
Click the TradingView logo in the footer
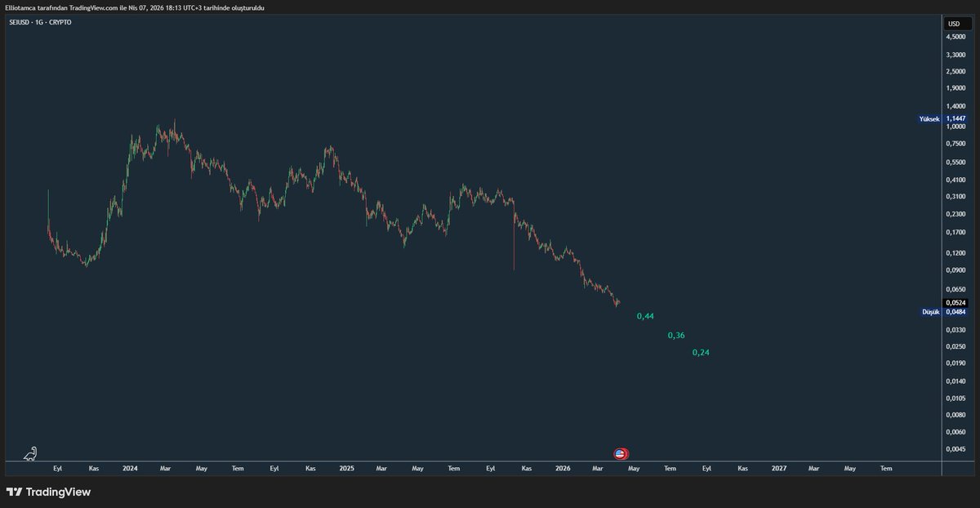tap(48, 492)
